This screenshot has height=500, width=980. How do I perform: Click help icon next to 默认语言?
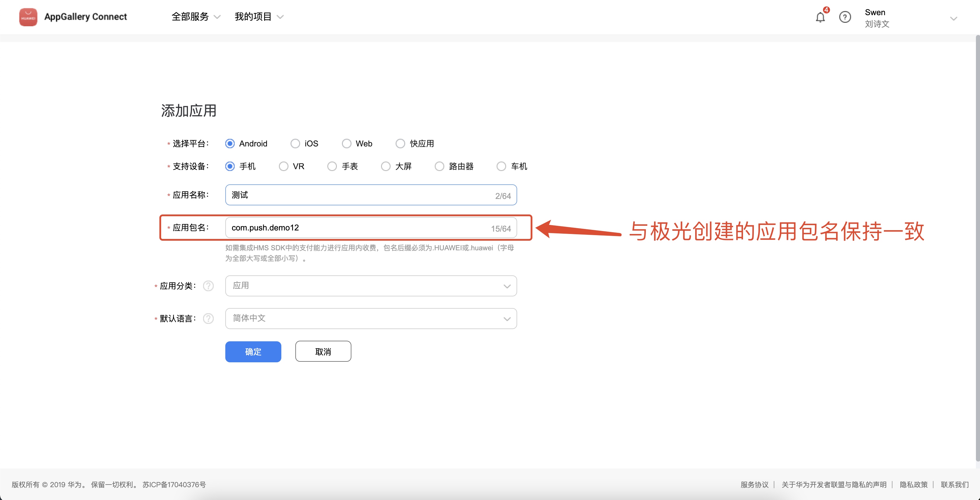[208, 319]
